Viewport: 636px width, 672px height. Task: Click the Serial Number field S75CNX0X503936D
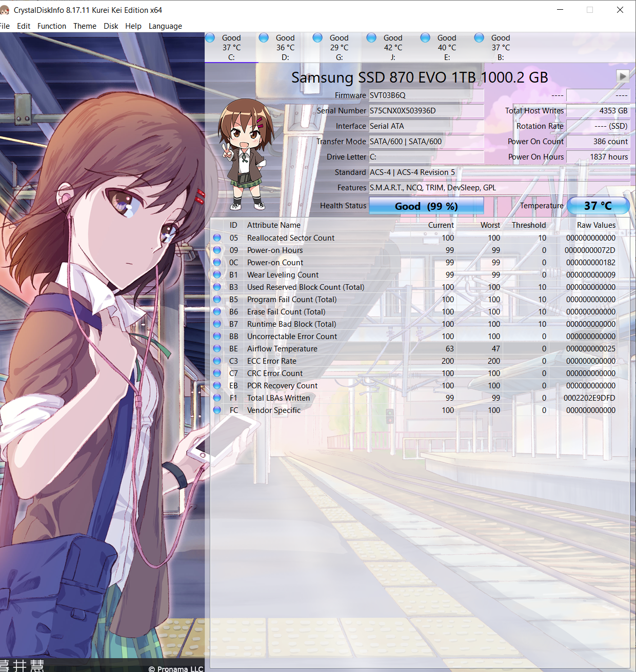click(x=426, y=111)
